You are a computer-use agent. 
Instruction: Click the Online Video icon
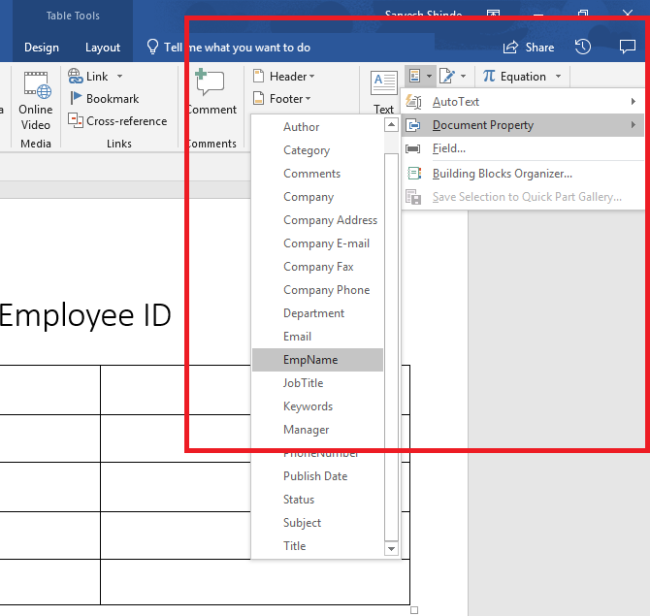pyautogui.click(x=36, y=92)
